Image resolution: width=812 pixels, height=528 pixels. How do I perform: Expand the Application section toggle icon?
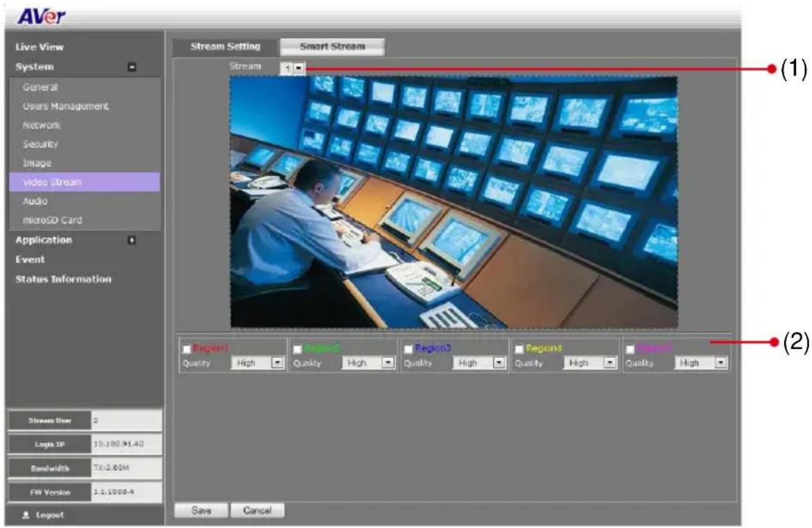pyautogui.click(x=132, y=241)
